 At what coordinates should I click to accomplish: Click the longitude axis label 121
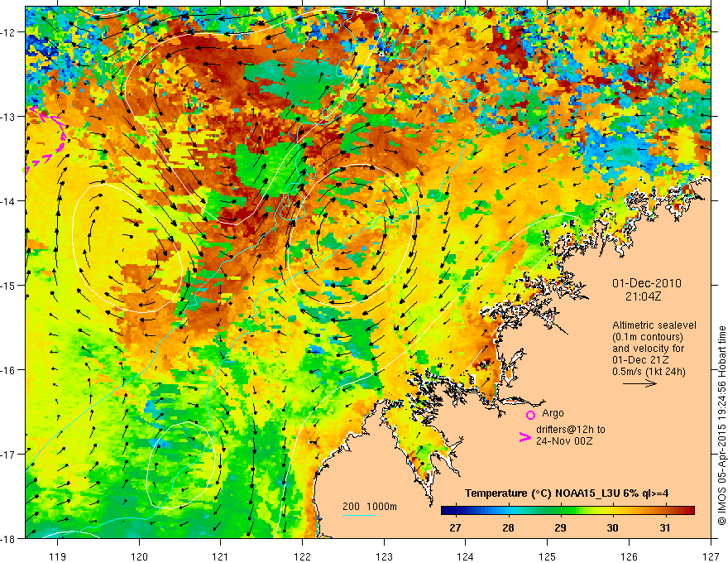221,556
